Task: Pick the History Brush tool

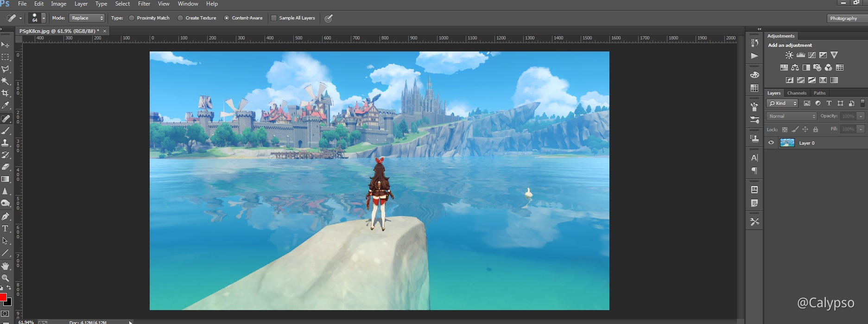Action: click(5, 155)
